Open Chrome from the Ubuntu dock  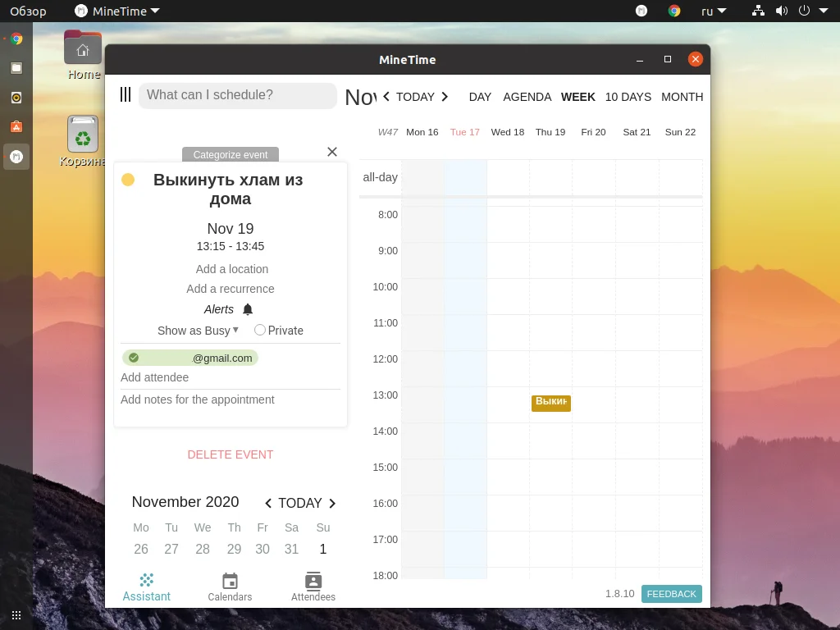pyautogui.click(x=16, y=39)
